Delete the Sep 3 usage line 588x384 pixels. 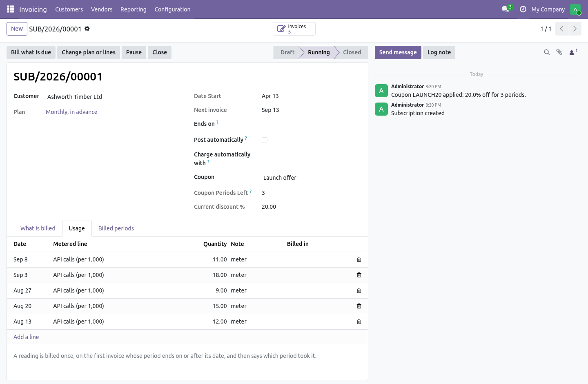359,275
